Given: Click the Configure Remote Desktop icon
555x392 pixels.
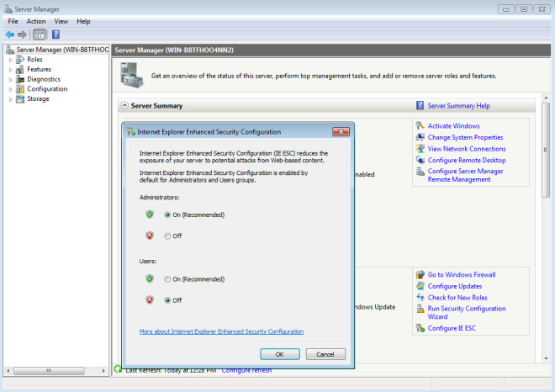Looking at the screenshot, I should 420,160.
